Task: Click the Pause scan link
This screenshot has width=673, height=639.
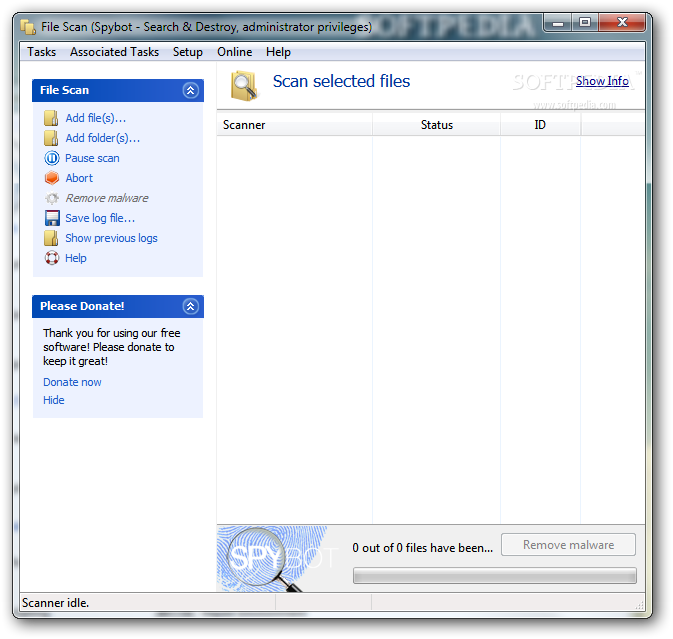Action: click(x=92, y=158)
